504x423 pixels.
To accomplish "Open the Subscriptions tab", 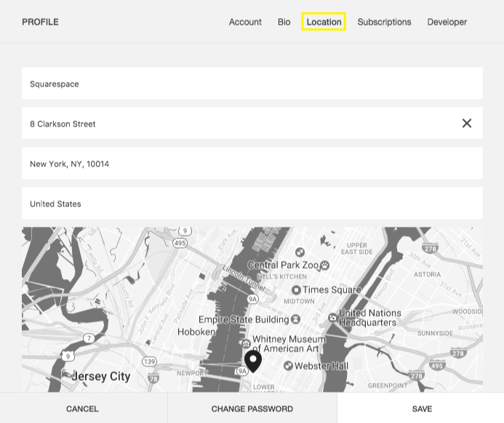I will click(384, 22).
